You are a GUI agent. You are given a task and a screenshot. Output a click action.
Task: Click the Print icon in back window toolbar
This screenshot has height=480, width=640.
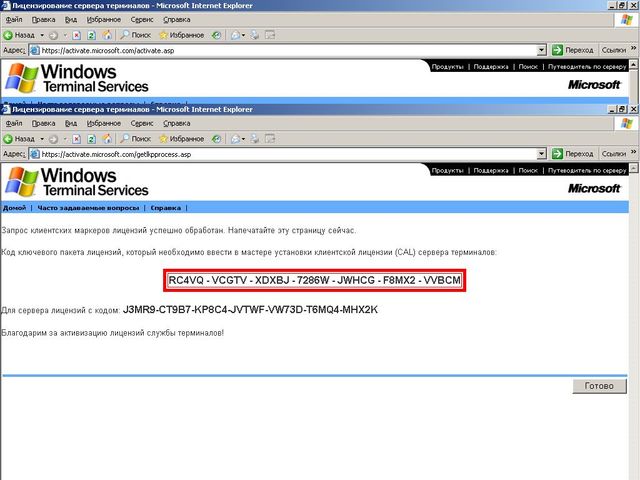[x=255, y=35]
